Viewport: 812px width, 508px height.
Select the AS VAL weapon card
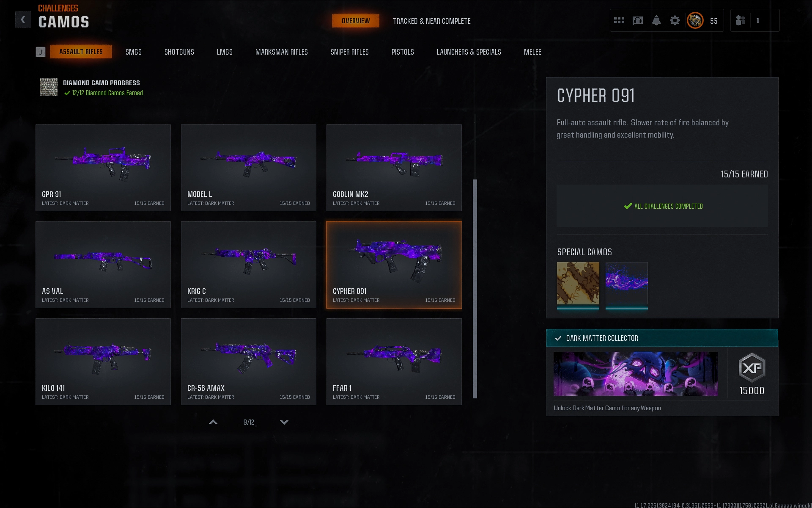pos(103,265)
